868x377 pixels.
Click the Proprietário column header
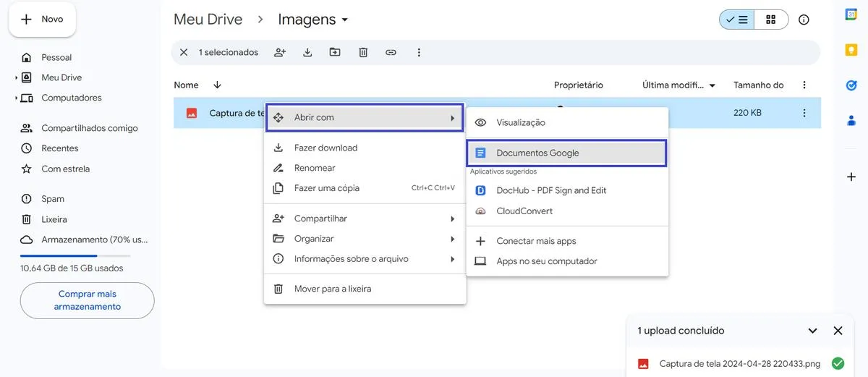tap(579, 85)
